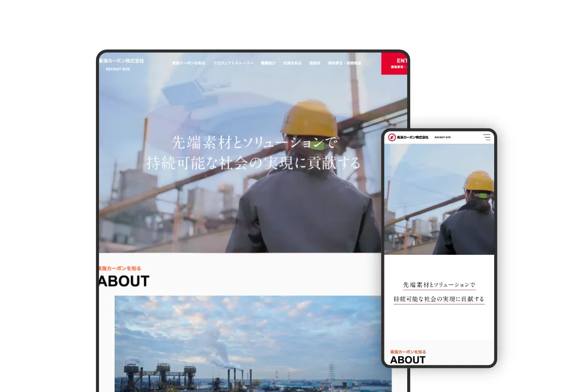Click the phone text 持続可能な社会の実現に貢献する
Viewport: 563px width, 392px height.
pos(439,299)
